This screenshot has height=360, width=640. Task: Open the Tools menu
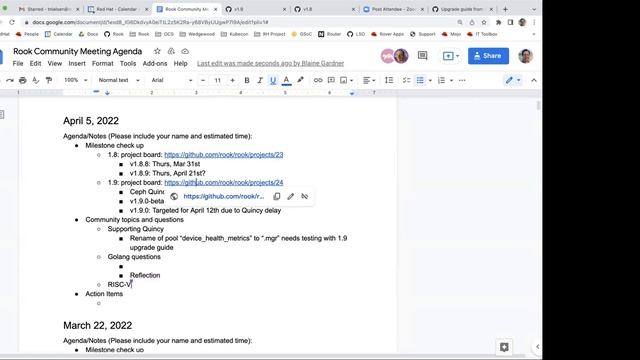128,63
